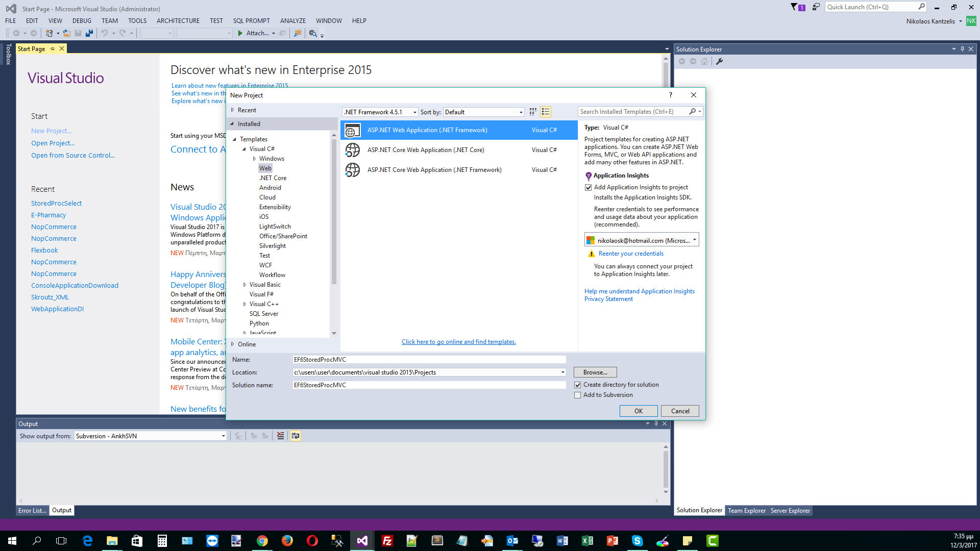The image size is (980, 551).
Task: Toggle Add Application Insights to project checkbox
Action: [588, 188]
